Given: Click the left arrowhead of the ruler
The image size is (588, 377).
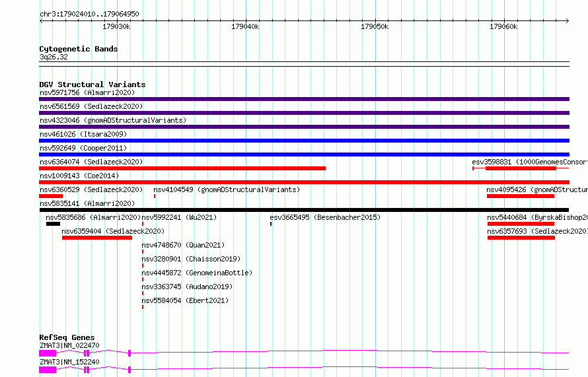Looking at the screenshot, I should pos(41,20).
